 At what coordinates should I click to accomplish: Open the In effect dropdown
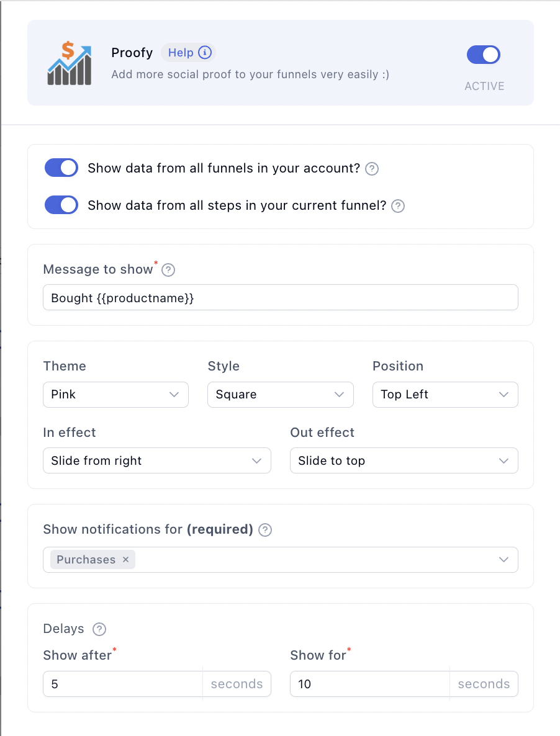[156, 461]
